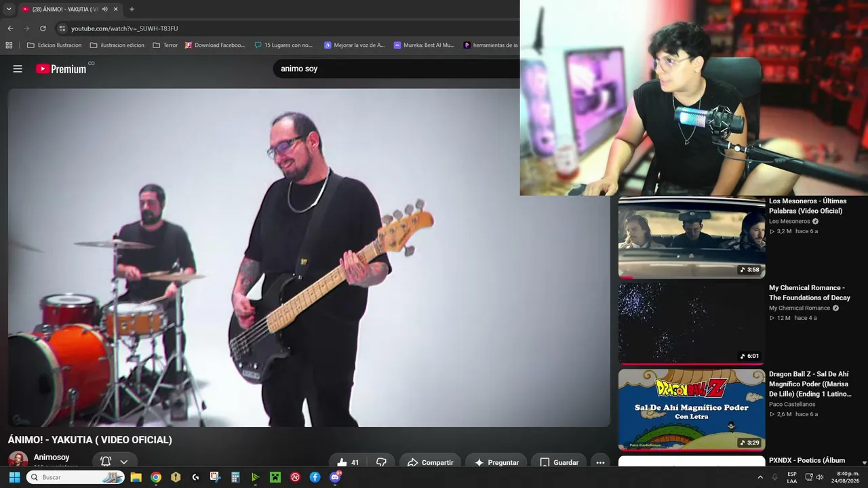Viewport: 868px width, 488px height.
Task: Open more actions ellipsis under video
Action: coord(600,462)
